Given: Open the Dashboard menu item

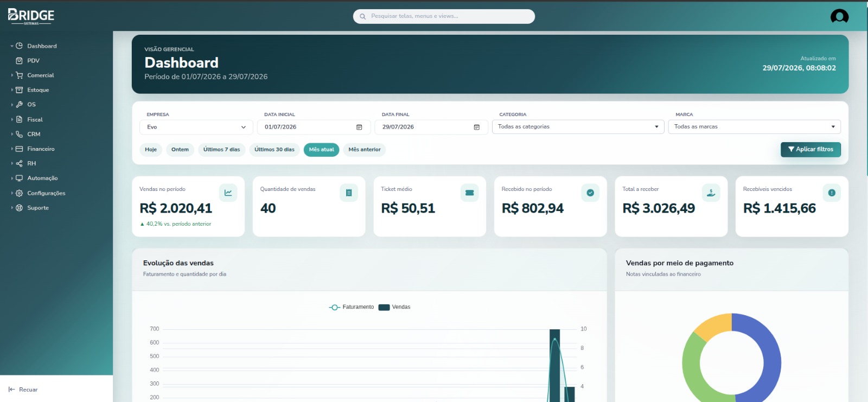Looking at the screenshot, I should [42, 46].
